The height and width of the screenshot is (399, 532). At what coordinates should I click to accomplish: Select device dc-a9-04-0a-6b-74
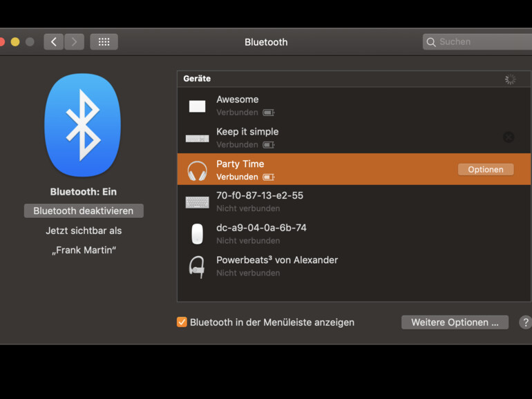pyautogui.click(x=354, y=233)
